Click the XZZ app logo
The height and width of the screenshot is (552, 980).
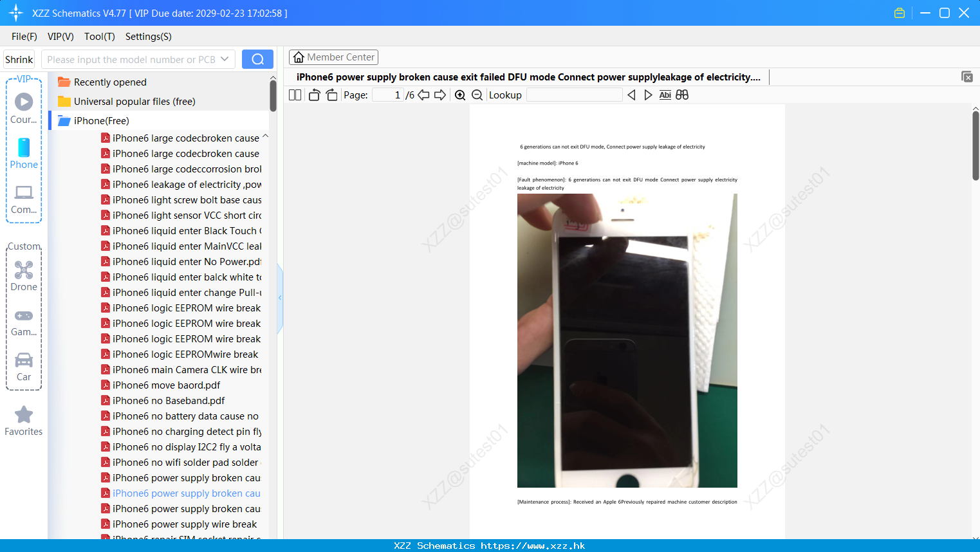(16, 13)
